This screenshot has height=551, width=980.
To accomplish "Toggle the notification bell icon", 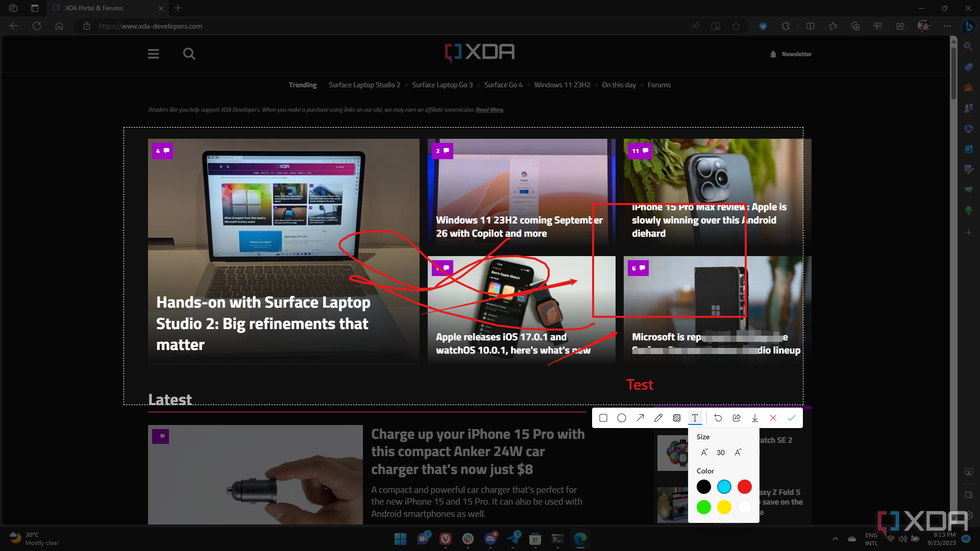I will point(773,54).
